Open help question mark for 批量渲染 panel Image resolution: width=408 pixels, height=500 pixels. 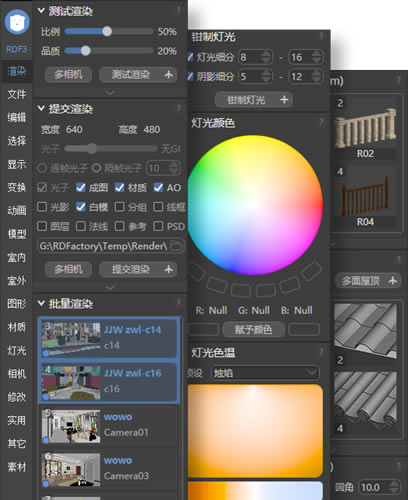click(x=179, y=303)
